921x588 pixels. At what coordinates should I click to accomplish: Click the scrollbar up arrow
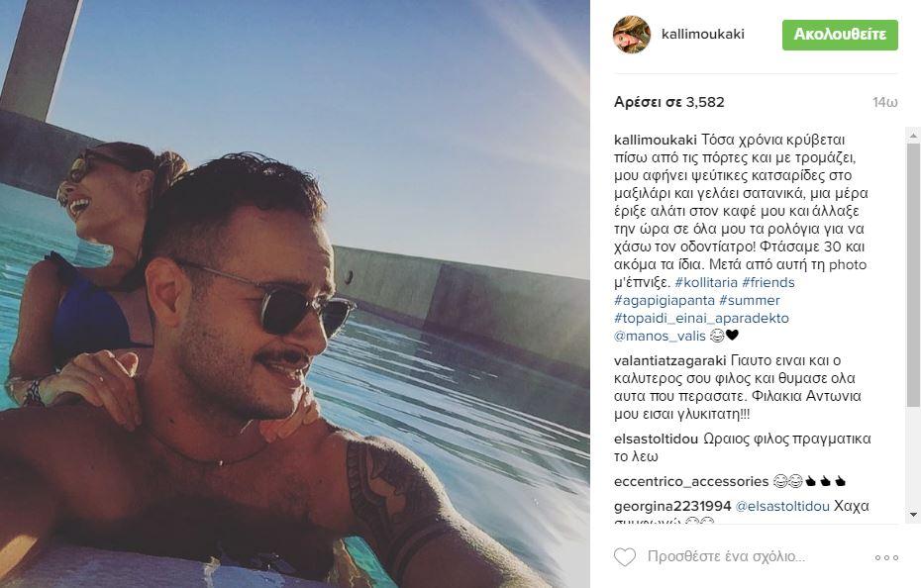913,136
